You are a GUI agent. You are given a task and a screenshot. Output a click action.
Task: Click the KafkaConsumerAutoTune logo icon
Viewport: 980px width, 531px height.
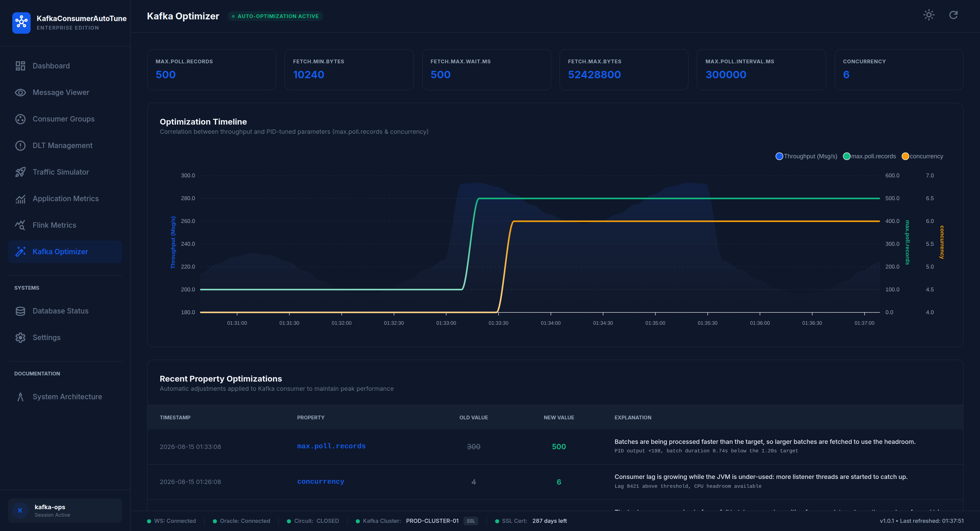pos(21,22)
